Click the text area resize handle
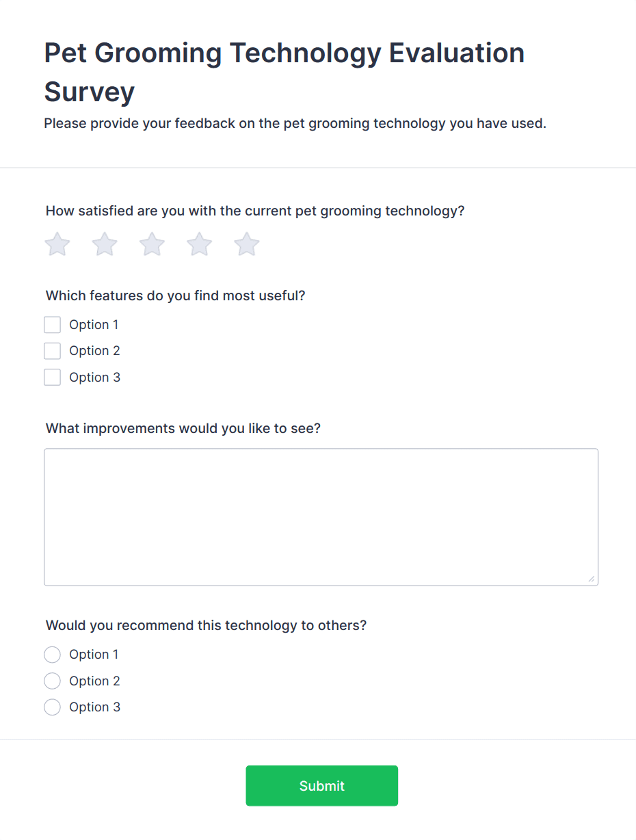 tap(592, 579)
